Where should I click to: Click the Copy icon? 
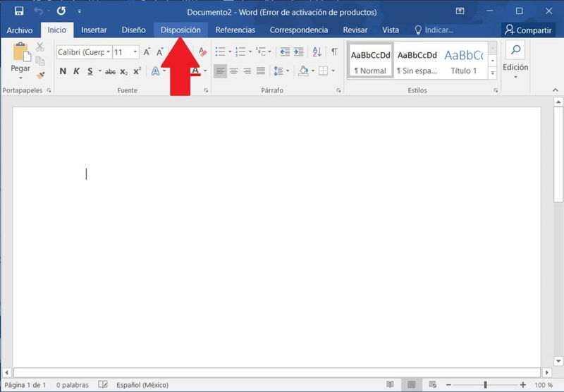40,61
